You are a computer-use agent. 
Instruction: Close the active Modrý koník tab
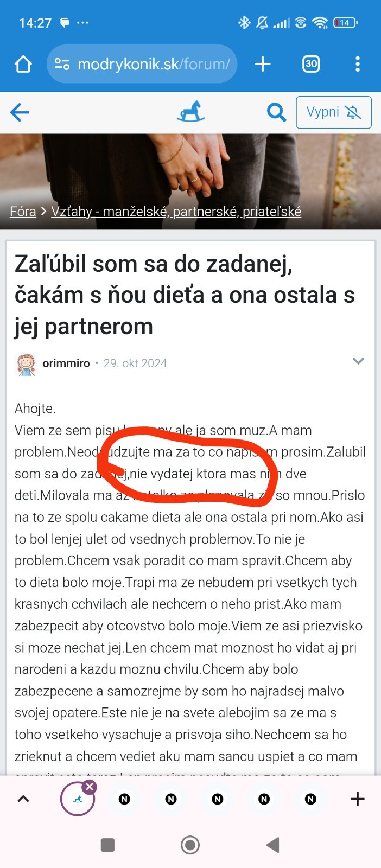tap(90, 787)
